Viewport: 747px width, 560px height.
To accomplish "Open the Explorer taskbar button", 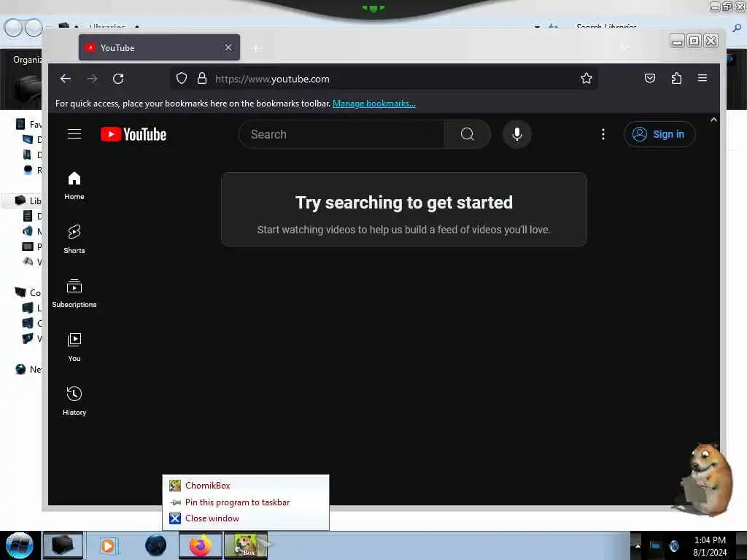I will click(63, 545).
